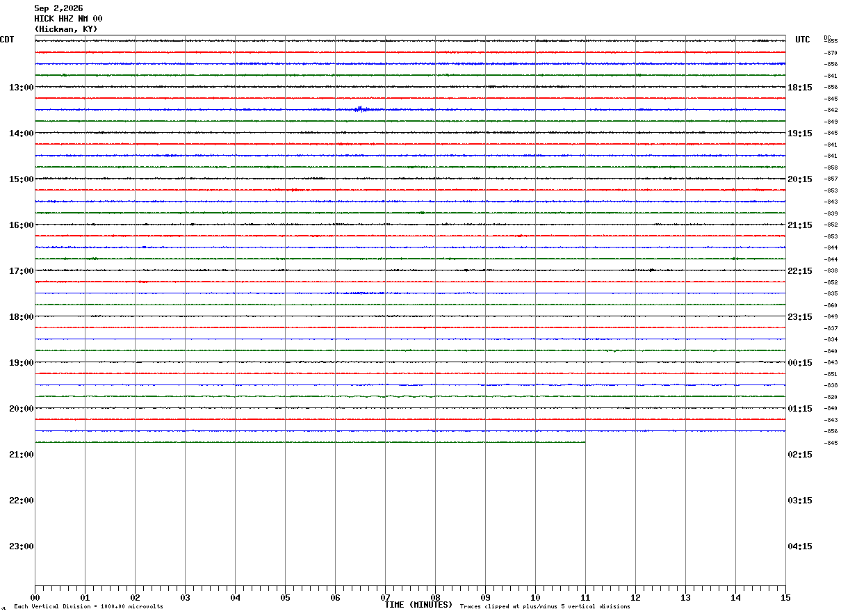The image size is (841, 616).
Task: Select the 18:15 UTC time label
Action: point(800,88)
